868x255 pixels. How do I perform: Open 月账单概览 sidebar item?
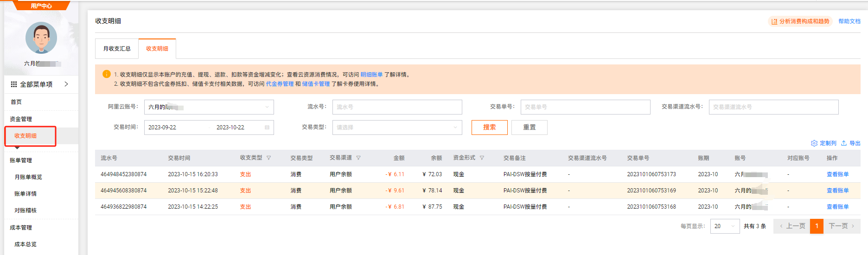point(28,177)
